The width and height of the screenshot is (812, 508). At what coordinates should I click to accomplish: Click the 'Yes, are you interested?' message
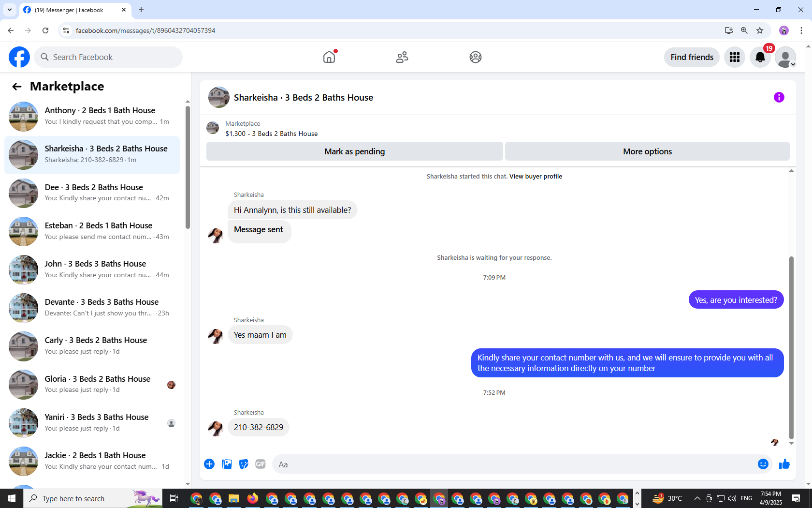pyautogui.click(x=736, y=300)
